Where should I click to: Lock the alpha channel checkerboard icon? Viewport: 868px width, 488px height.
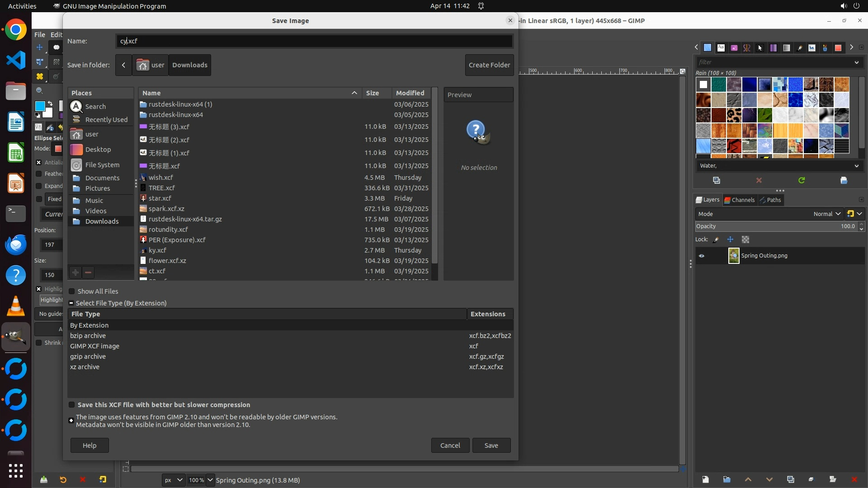pyautogui.click(x=745, y=239)
